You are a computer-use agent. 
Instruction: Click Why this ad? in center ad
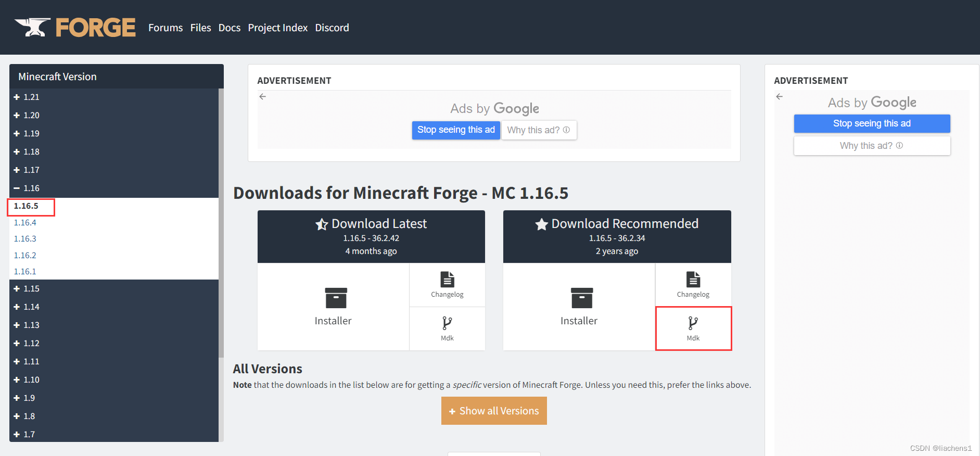539,130
